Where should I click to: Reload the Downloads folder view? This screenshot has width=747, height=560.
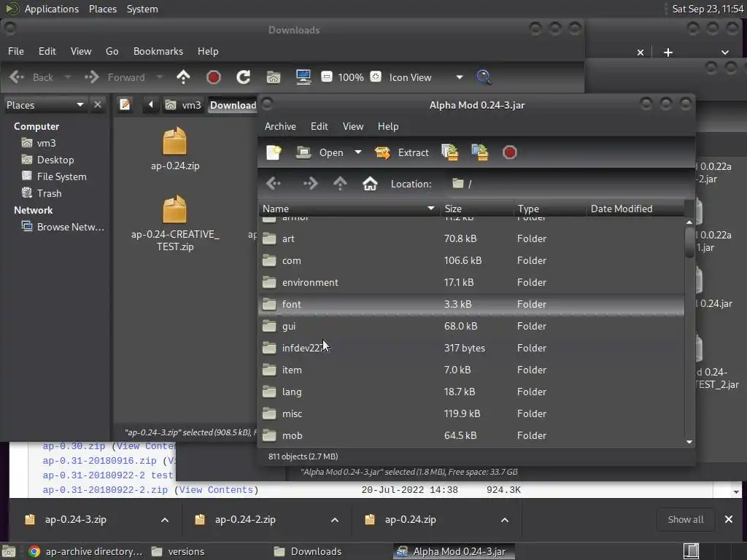[244, 77]
